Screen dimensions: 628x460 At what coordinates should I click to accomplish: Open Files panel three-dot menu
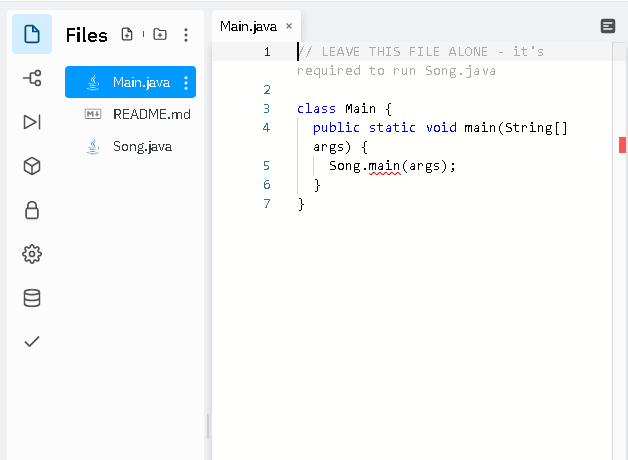185,35
